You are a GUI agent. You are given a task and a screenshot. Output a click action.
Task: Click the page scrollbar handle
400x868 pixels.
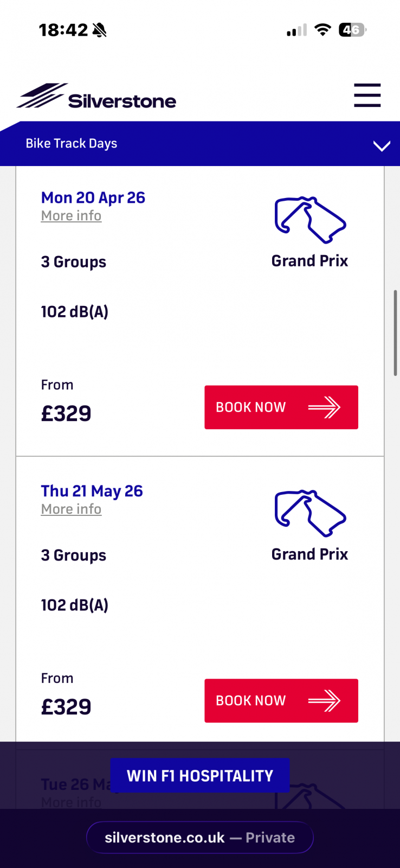tap(396, 333)
